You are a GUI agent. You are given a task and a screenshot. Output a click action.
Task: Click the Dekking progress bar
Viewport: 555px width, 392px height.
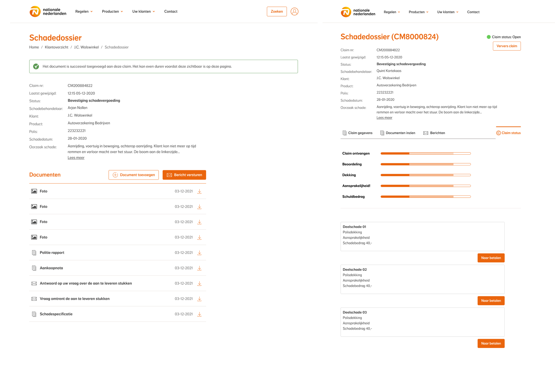[x=426, y=175]
